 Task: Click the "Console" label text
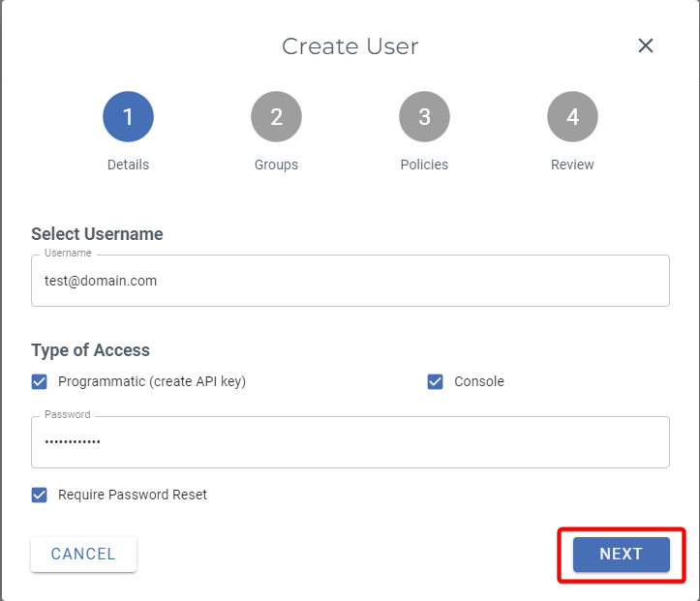479,381
